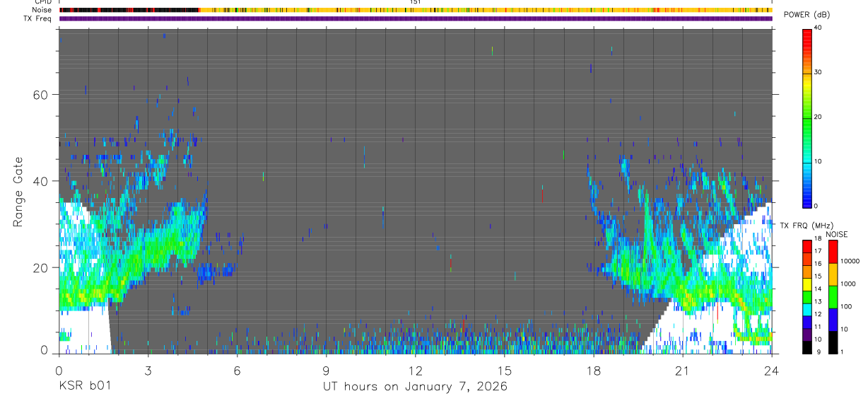Image resolution: width=868 pixels, height=401 pixels.
Task: Click the "NOISE" legend title
Action: coord(836,234)
